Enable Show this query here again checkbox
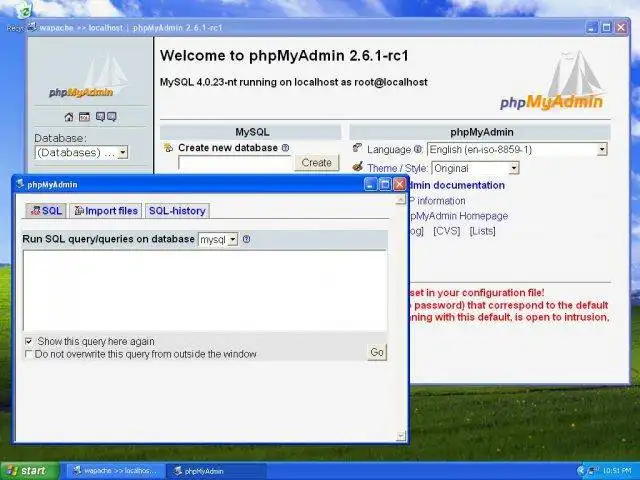The image size is (640, 480). [x=29, y=341]
